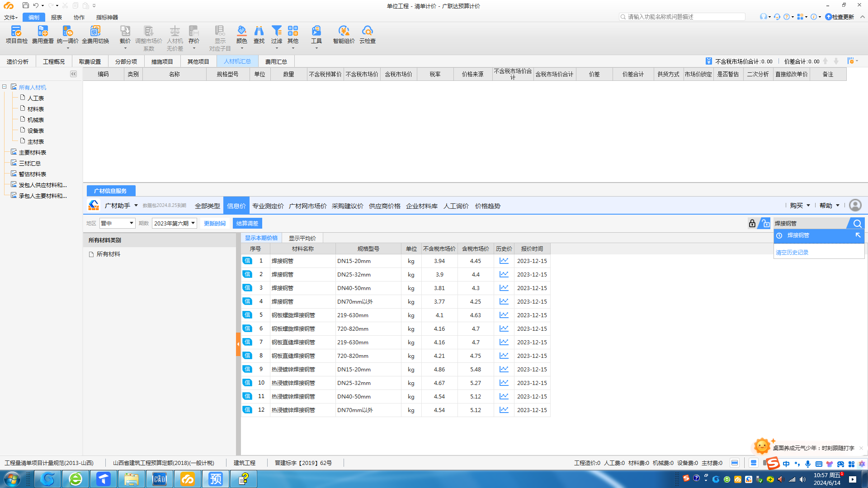Click the function search input field
The image size is (868, 488).
point(682,17)
